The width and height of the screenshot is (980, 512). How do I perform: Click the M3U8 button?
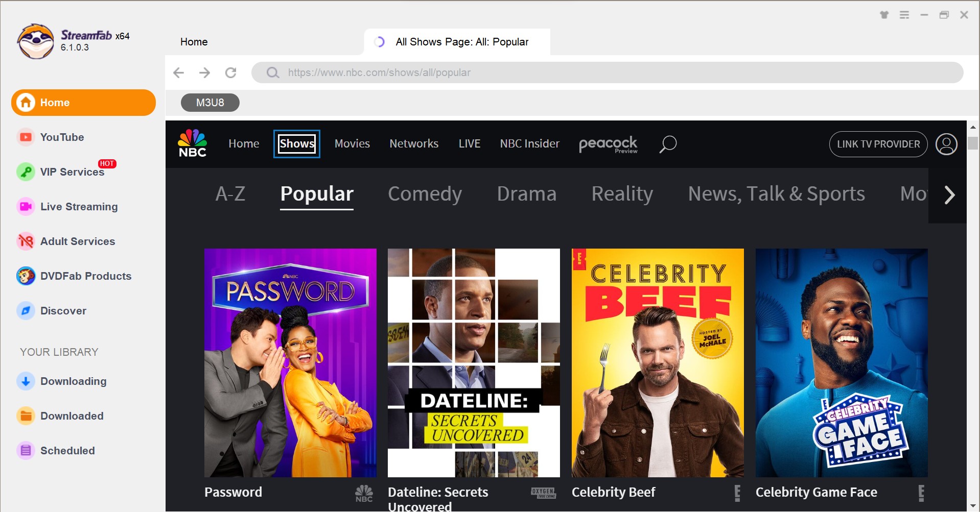(x=210, y=103)
